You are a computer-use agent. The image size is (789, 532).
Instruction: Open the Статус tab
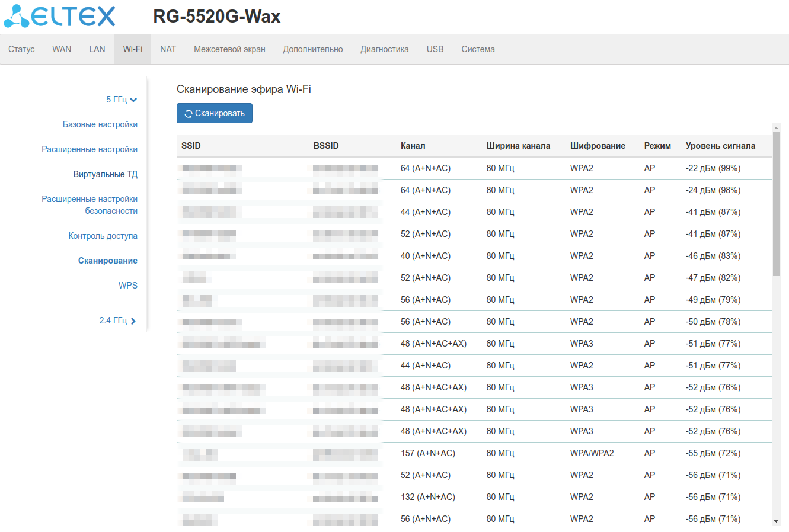21,49
